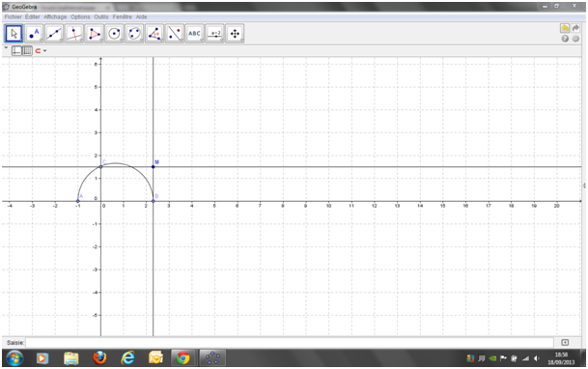Open the input bar help button
The width and height of the screenshot is (588, 369).
point(565,342)
